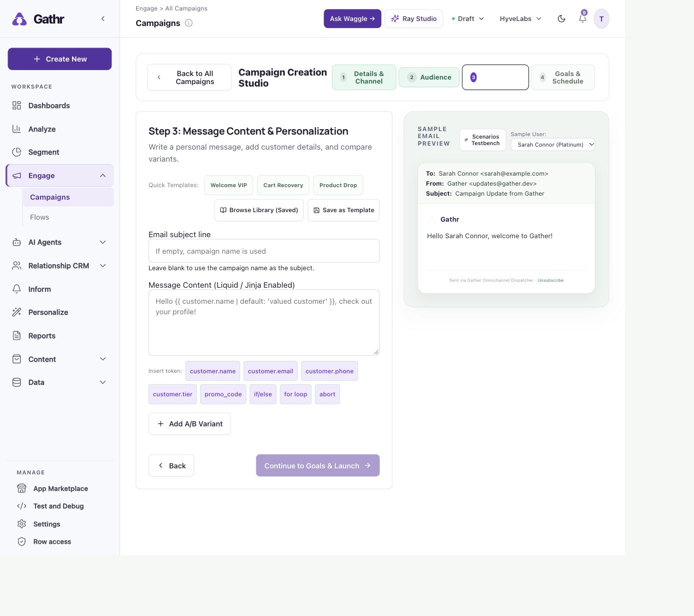Expand the Data section chevron

pyautogui.click(x=103, y=382)
